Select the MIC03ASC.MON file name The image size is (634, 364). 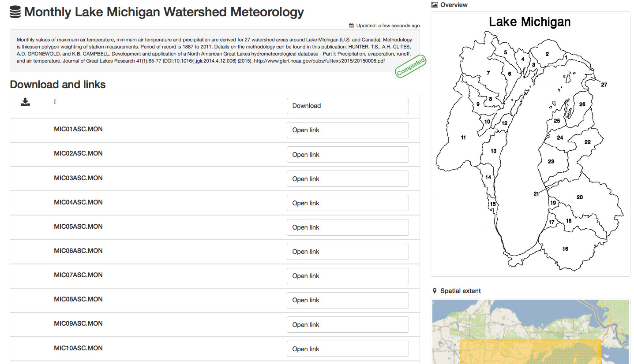click(78, 178)
